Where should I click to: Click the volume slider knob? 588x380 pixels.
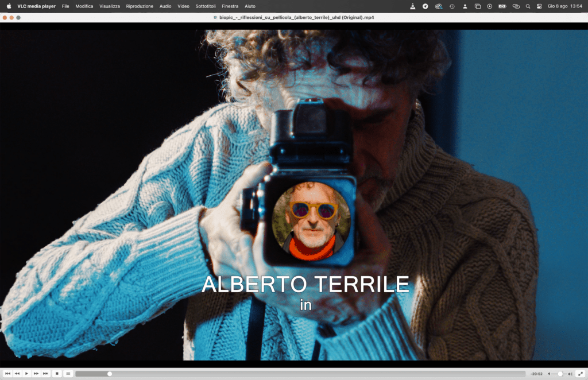click(x=560, y=374)
